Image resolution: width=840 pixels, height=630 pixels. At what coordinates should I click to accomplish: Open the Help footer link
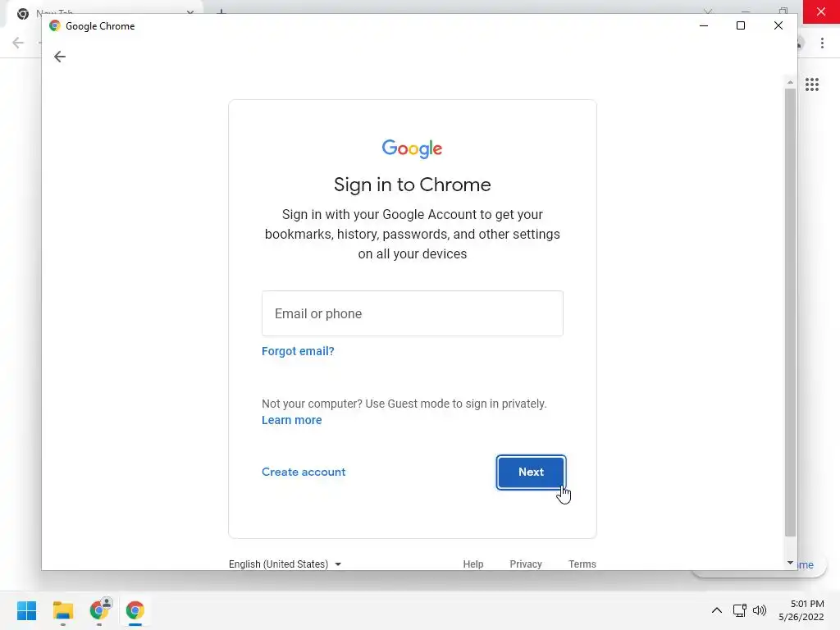tap(473, 564)
